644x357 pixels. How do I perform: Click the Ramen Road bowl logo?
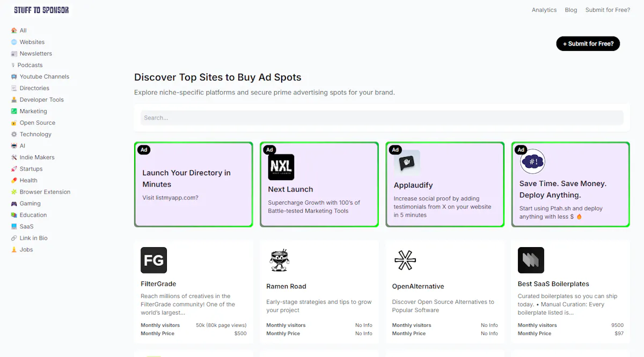pyautogui.click(x=280, y=261)
